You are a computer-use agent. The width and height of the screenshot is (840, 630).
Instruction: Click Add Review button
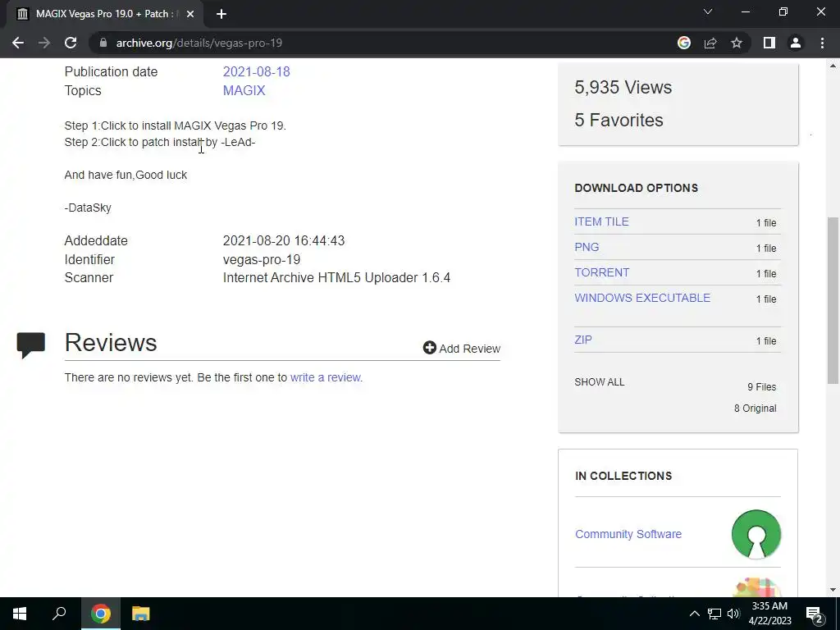click(x=462, y=348)
